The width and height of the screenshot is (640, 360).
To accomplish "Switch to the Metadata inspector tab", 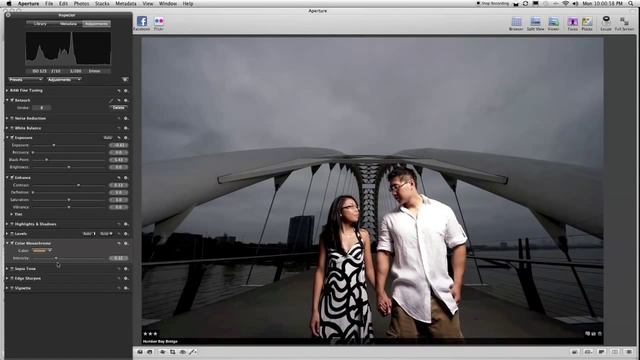I will click(x=68, y=24).
